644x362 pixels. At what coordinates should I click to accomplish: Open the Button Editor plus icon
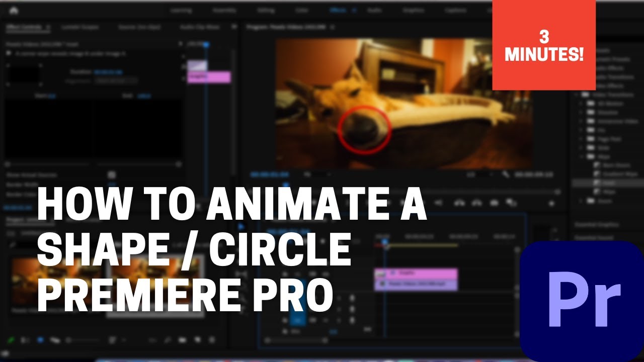pyautogui.click(x=552, y=203)
